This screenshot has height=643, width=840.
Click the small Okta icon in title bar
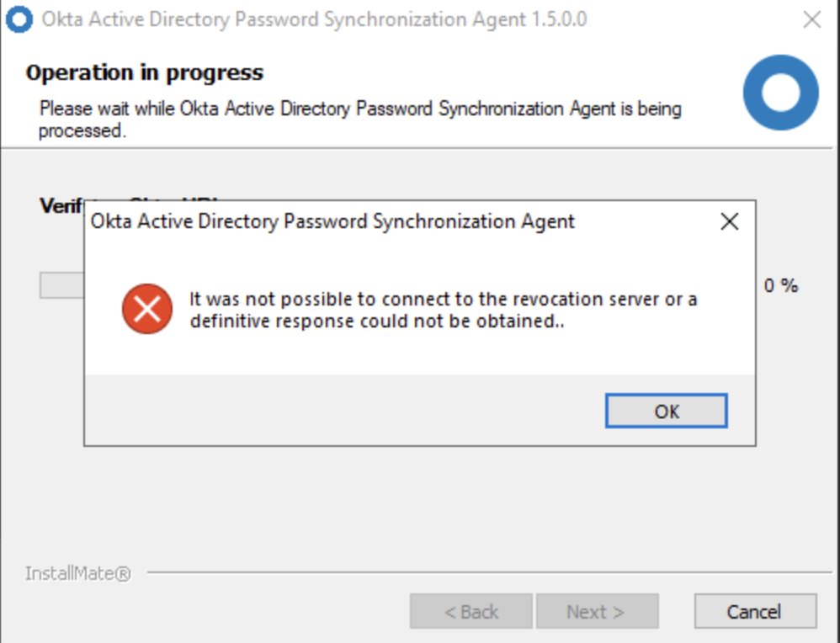18,19
